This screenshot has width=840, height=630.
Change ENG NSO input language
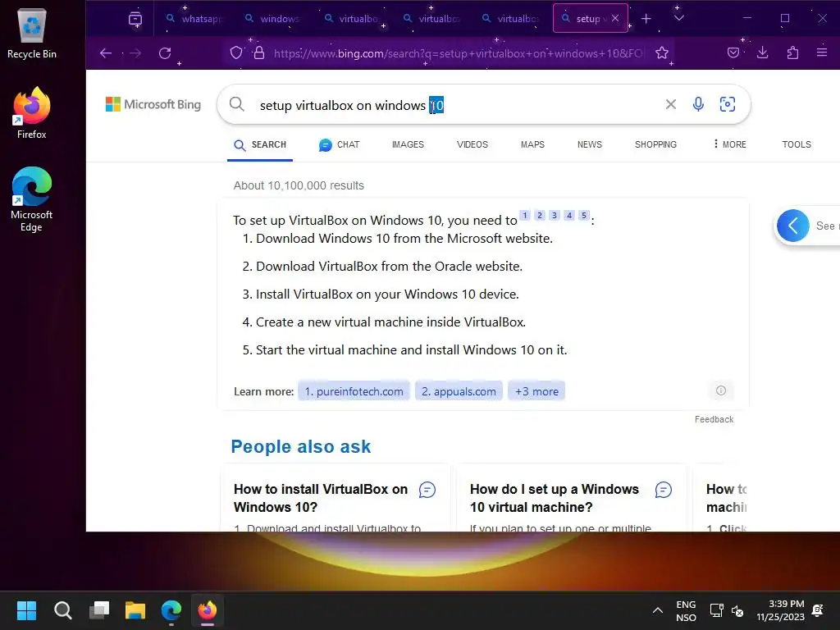(686, 610)
